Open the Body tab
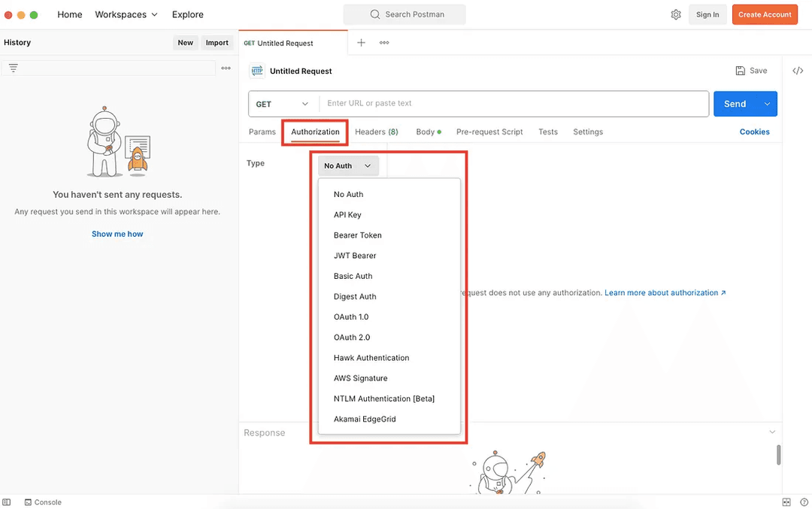 [429, 132]
